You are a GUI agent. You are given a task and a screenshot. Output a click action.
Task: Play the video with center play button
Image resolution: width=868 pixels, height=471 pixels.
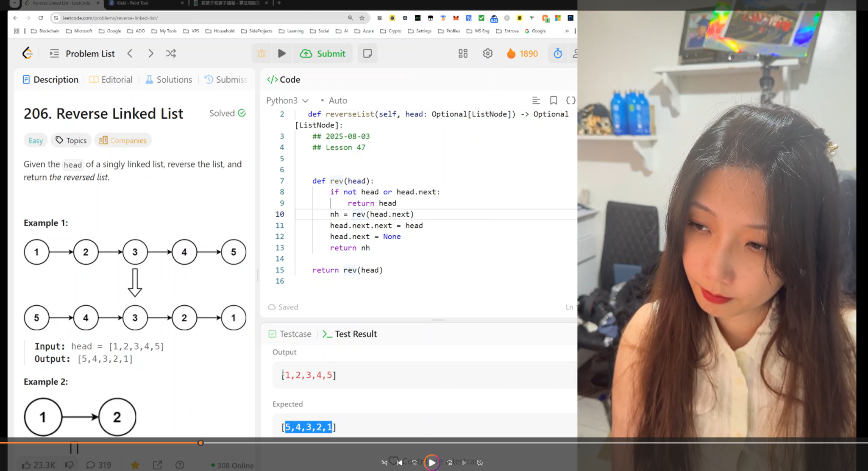point(431,463)
